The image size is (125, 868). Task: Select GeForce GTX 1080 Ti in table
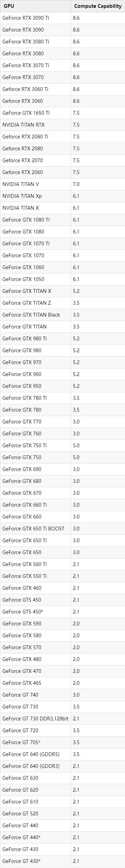tap(26, 220)
